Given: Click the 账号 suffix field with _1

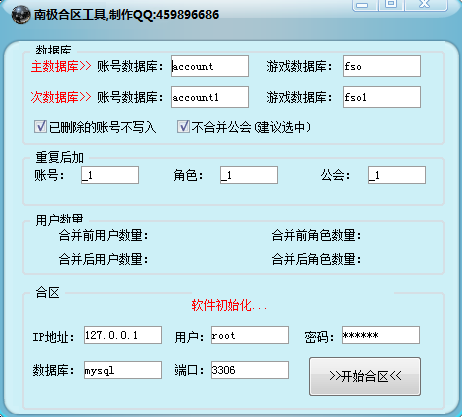Looking at the screenshot, I should pyautogui.click(x=110, y=175).
